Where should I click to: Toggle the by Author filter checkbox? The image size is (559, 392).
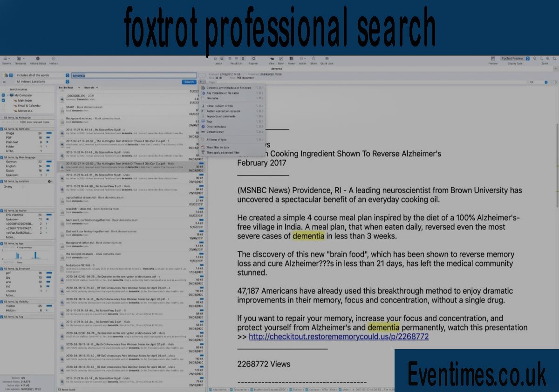coord(2,210)
